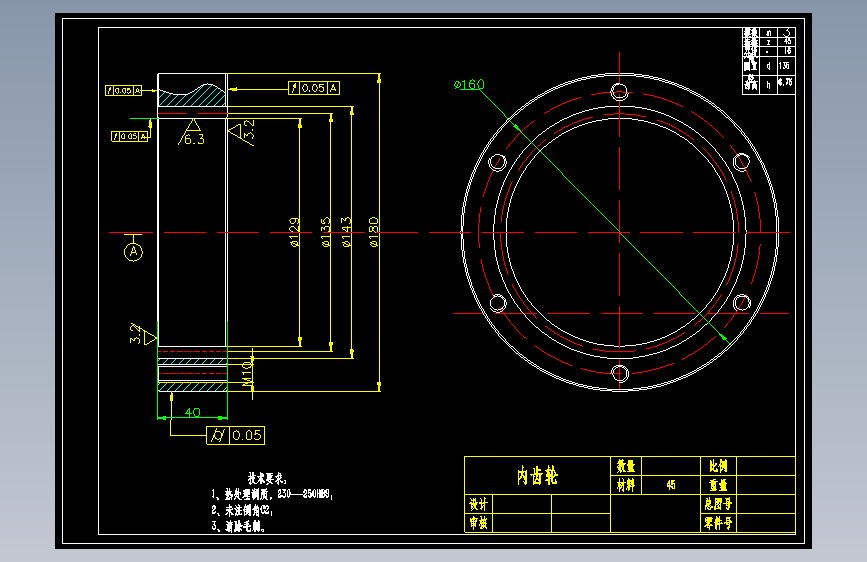
Task: Select material value 45 in title block
Action: tap(671, 485)
